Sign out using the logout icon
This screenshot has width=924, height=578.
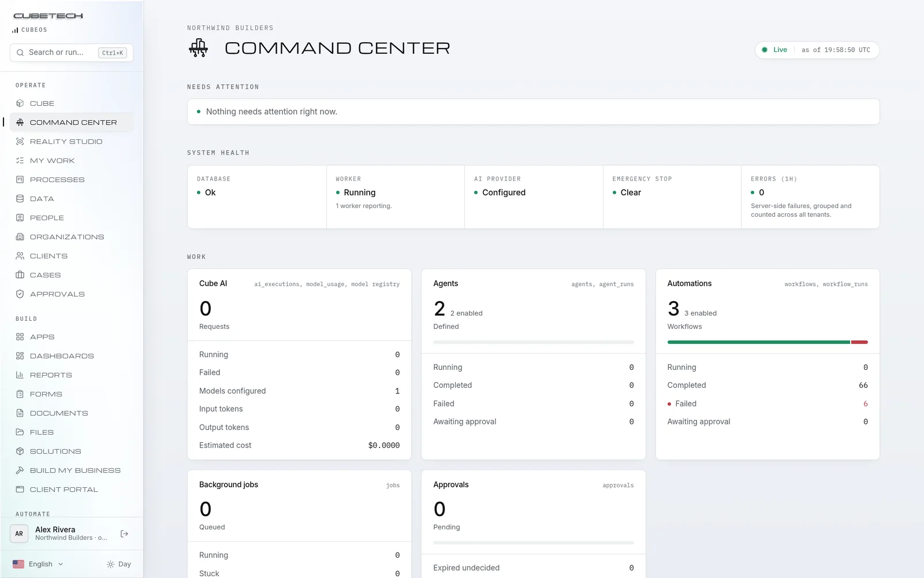[x=124, y=533]
